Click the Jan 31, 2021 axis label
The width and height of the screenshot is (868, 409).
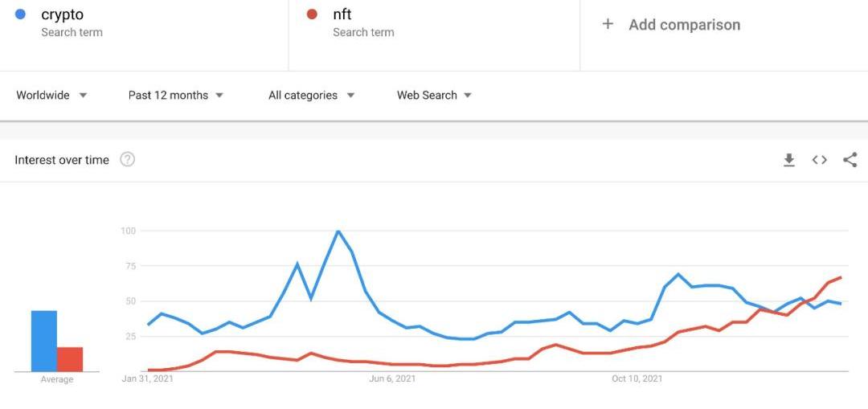point(147,378)
